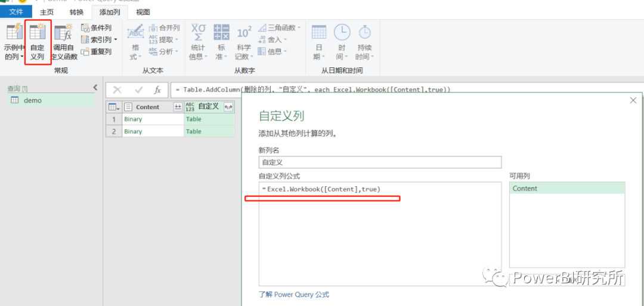Collapse the 查询 pane with the chevron
Image resolution: width=644 pixels, height=306 pixels.
[x=95, y=88]
